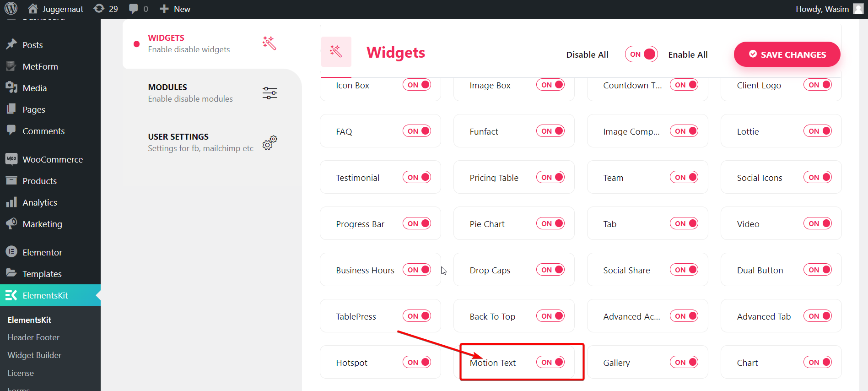
Task: Toggle the Team widget switch
Action: pos(684,177)
